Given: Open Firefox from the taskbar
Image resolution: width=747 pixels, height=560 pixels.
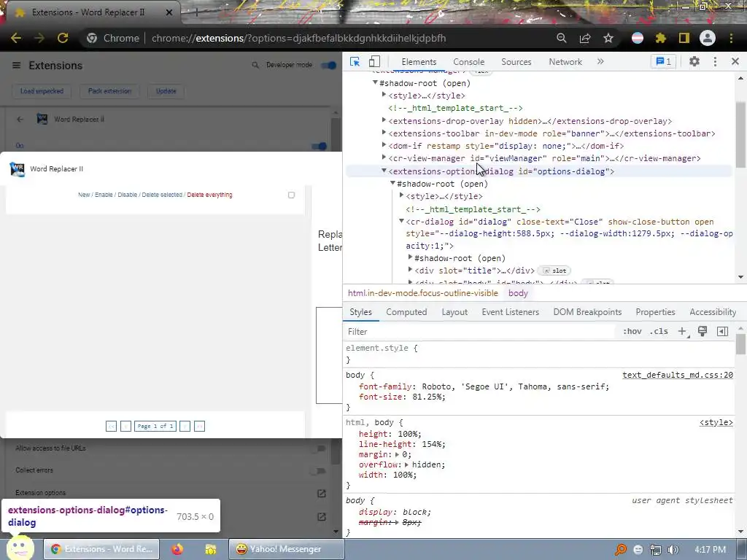Looking at the screenshot, I should 178,549.
